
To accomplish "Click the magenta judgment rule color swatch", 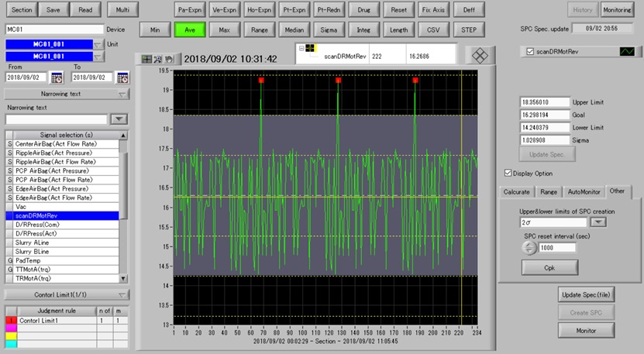I will click(11, 328).
